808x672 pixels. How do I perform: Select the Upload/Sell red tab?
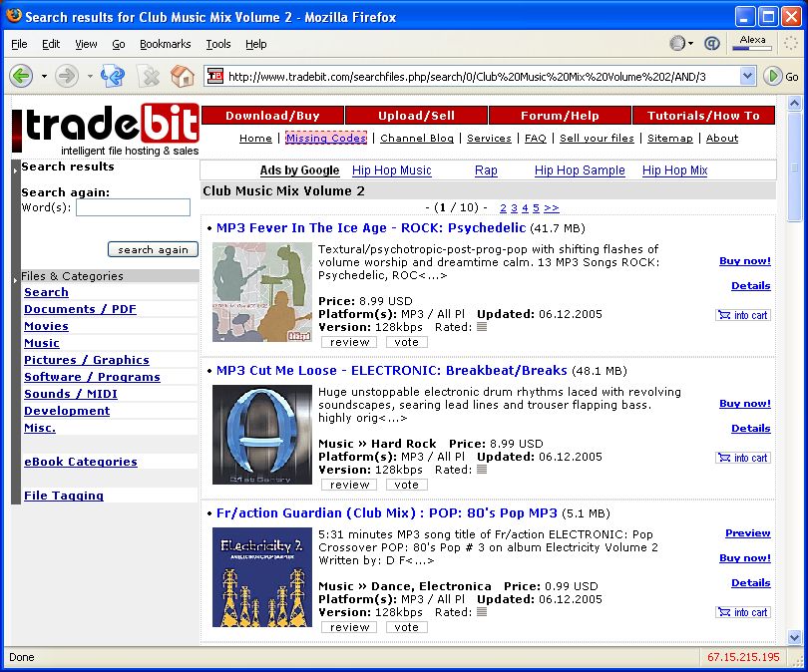pos(416,116)
